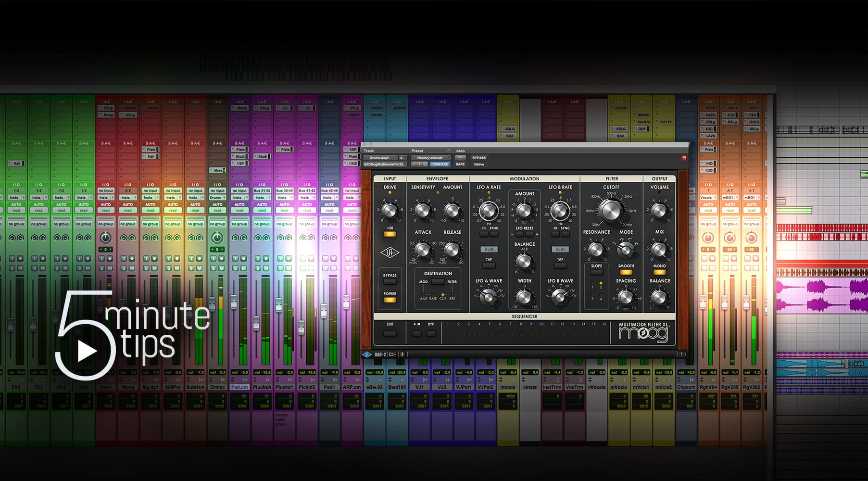Click the LFO B TAP button
Image resolution: width=868 pixels, height=481 pixels.
(560, 266)
